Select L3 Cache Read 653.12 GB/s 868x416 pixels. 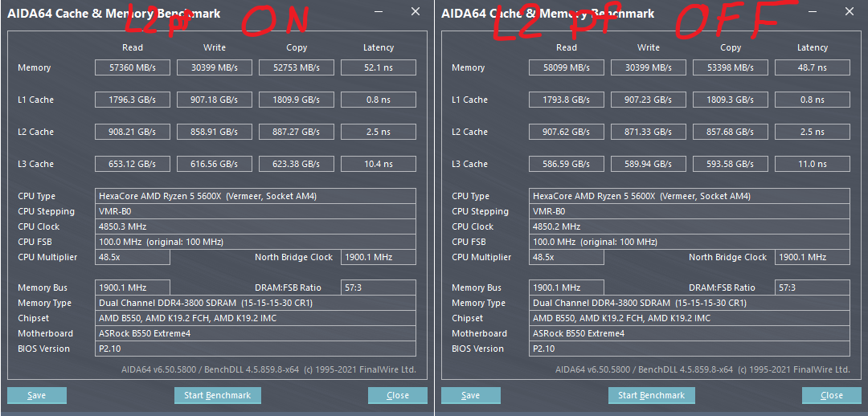click(x=133, y=164)
